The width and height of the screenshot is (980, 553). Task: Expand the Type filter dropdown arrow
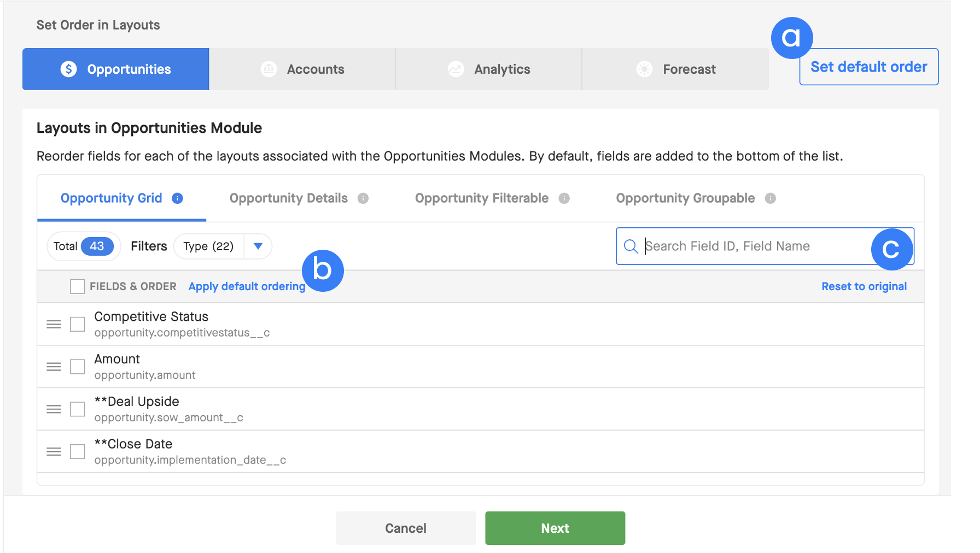[258, 246]
